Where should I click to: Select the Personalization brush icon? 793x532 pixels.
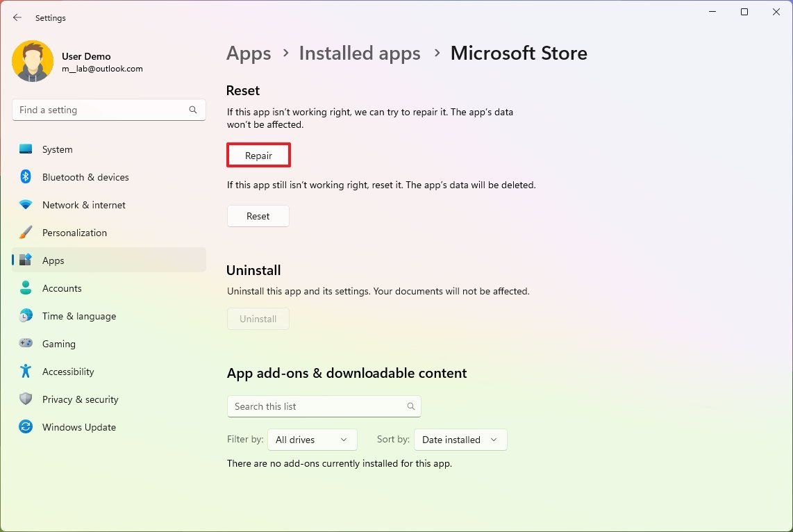tap(25, 233)
